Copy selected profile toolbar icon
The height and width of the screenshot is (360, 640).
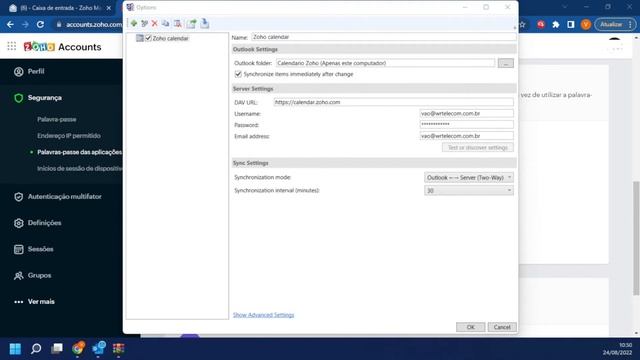point(165,24)
